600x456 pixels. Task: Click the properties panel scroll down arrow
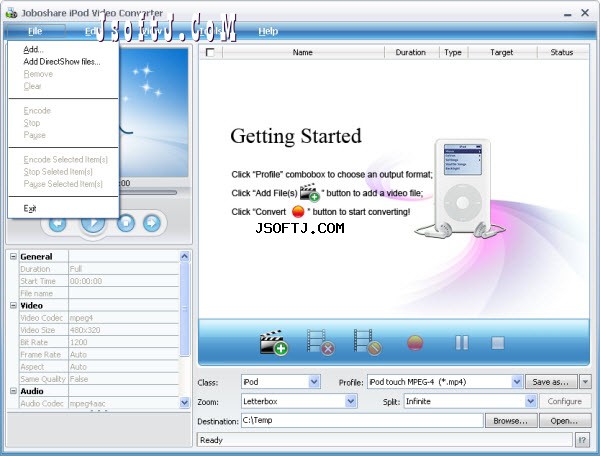184,402
